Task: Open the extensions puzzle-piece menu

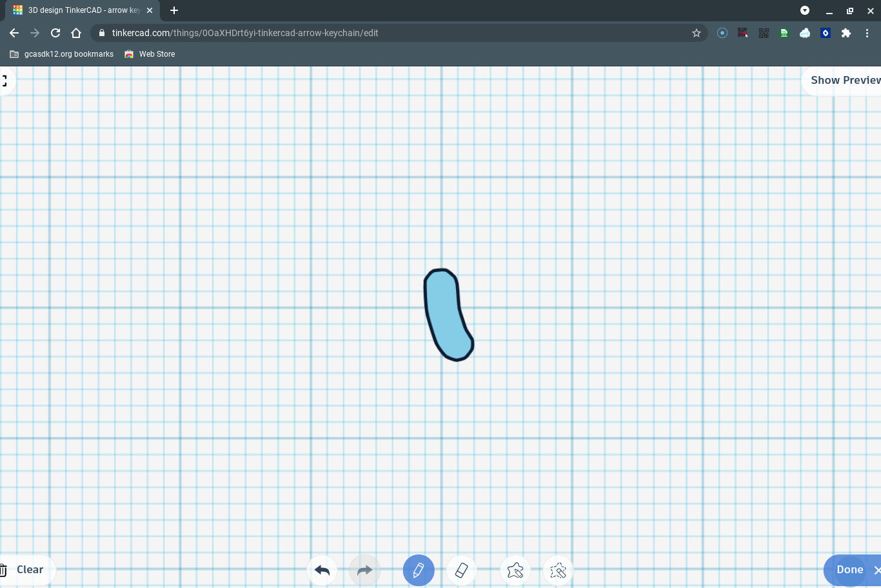Action: tap(846, 33)
